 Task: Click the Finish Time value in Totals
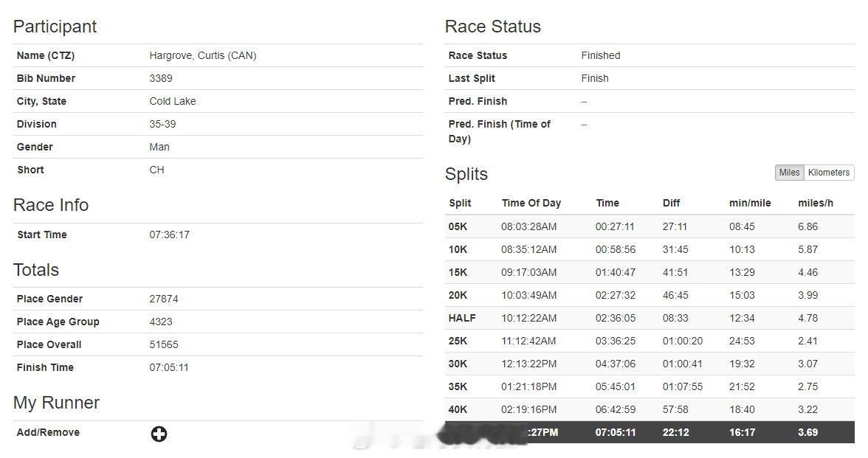pyautogui.click(x=169, y=367)
